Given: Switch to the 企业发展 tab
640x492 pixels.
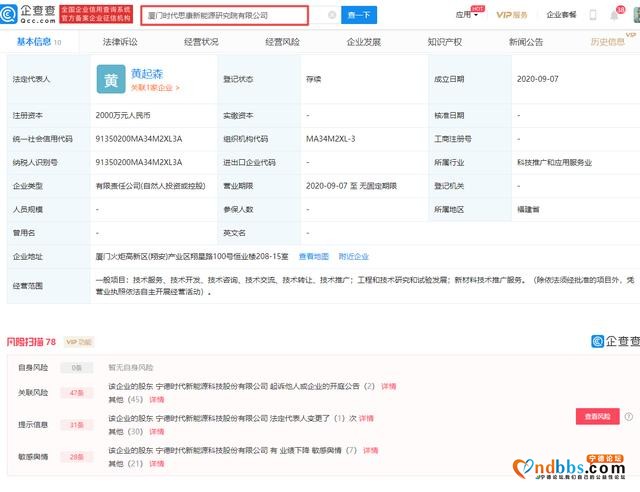Looking at the screenshot, I should point(364,42).
